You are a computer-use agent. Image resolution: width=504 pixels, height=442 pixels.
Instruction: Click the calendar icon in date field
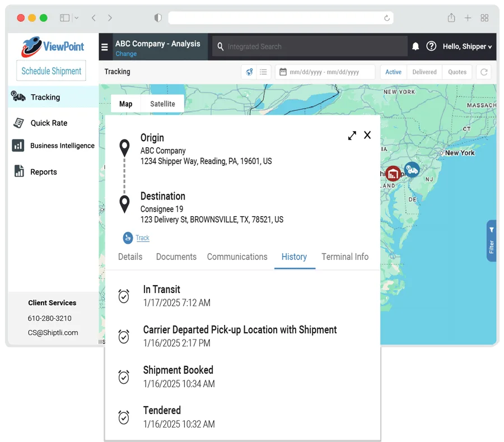(x=283, y=72)
